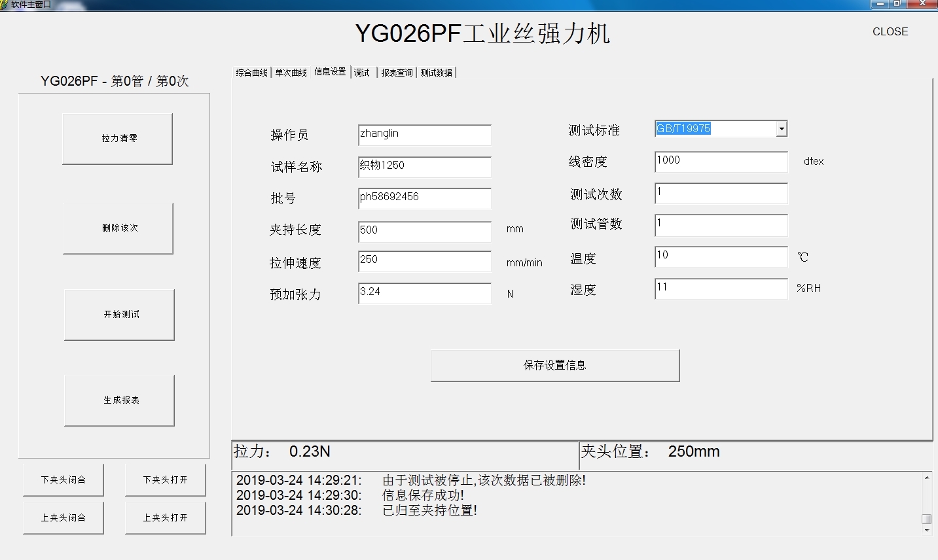The height and width of the screenshot is (560, 938).
Task: Focus the 批号 field ph58692456
Action: (425, 198)
